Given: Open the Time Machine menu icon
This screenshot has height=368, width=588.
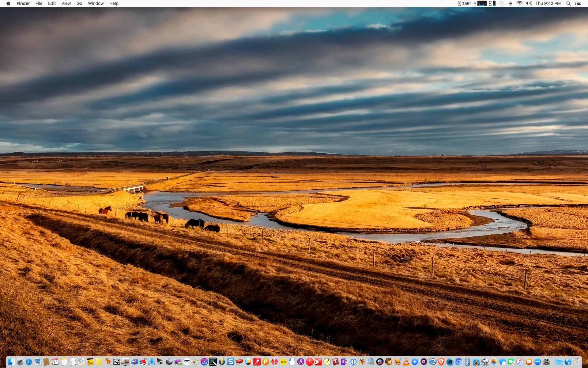Looking at the screenshot, I should coord(501,3).
